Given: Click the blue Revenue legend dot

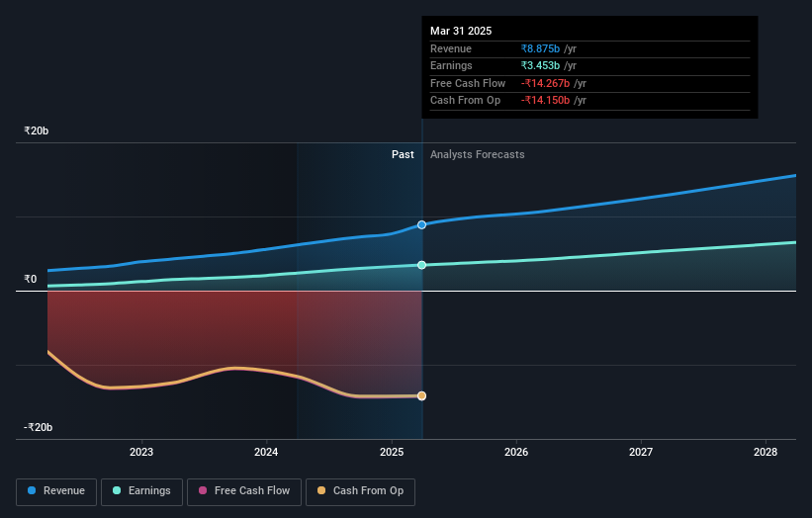Looking at the screenshot, I should (32, 490).
